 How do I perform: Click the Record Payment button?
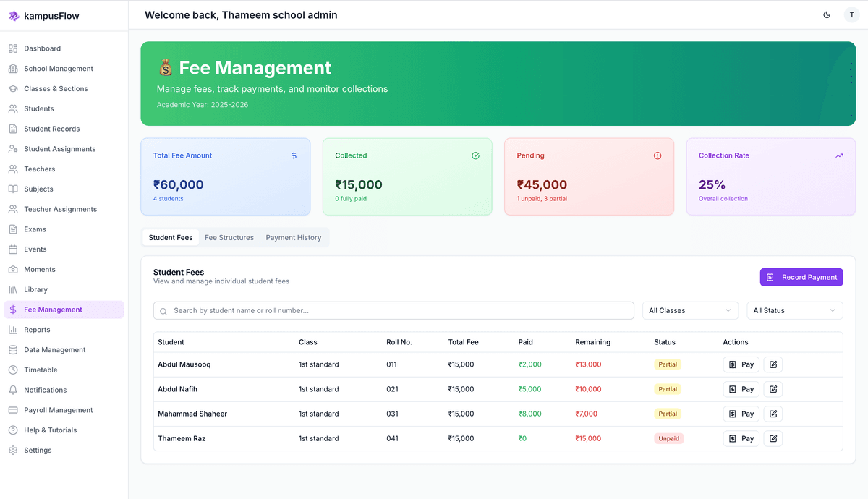(x=801, y=277)
